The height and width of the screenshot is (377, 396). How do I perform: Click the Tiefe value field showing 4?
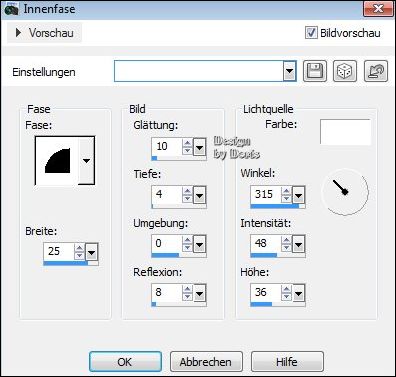167,195
